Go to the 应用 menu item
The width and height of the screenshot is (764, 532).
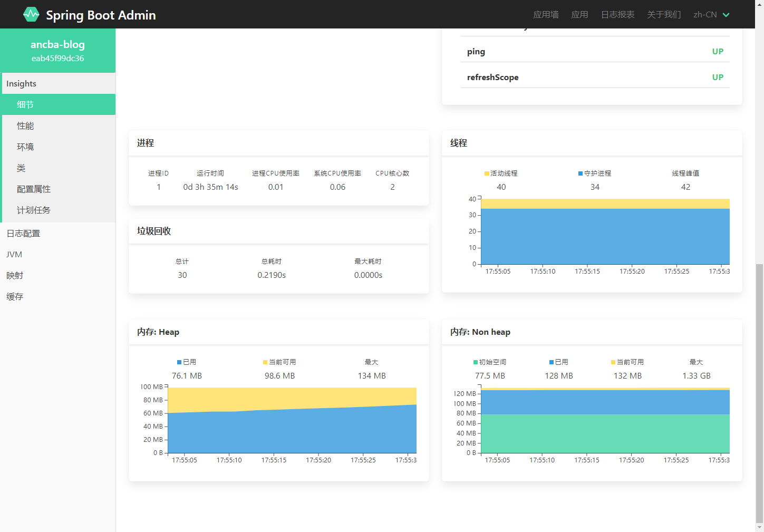(x=579, y=15)
